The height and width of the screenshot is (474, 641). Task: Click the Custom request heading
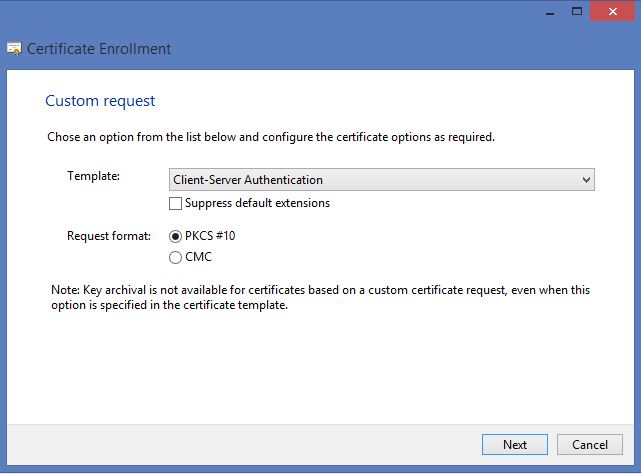100,101
